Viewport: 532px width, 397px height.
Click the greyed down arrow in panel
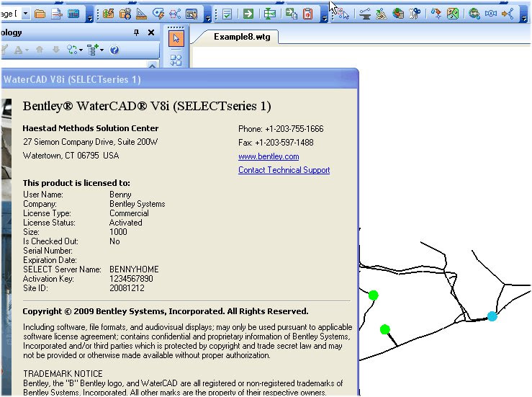click(56, 50)
